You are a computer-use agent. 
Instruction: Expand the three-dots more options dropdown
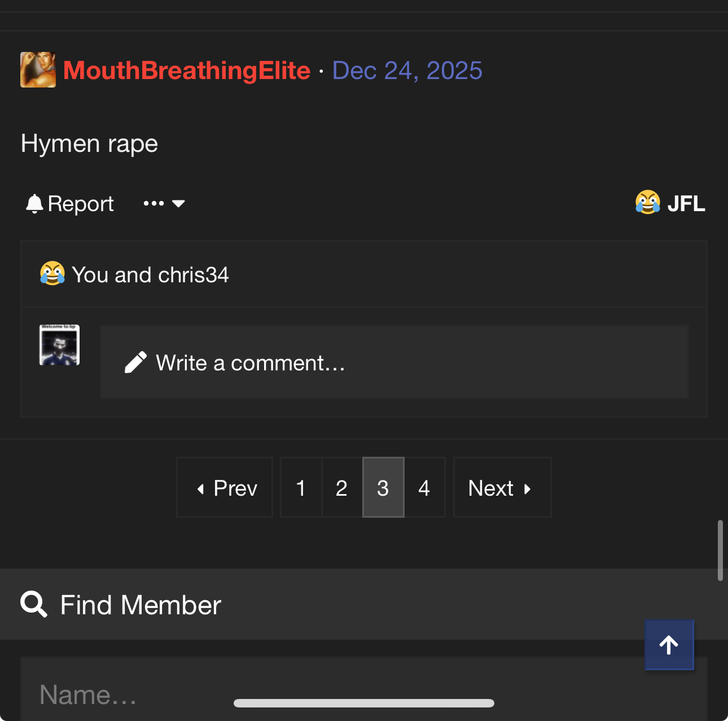point(164,203)
